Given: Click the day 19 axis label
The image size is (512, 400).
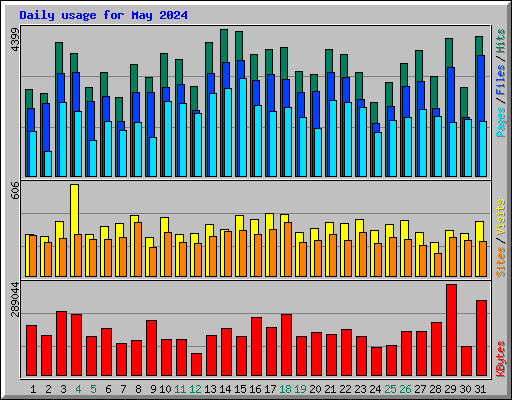Looking at the screenshot, I should [x=300, y=389].
